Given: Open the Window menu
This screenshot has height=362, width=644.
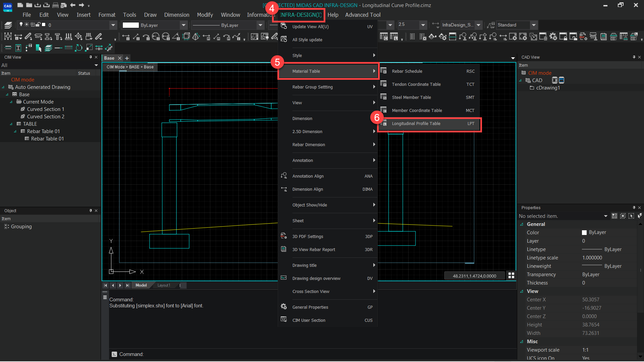Looking at the screenshot, I should pyautogui.click(x=230, y=15).
